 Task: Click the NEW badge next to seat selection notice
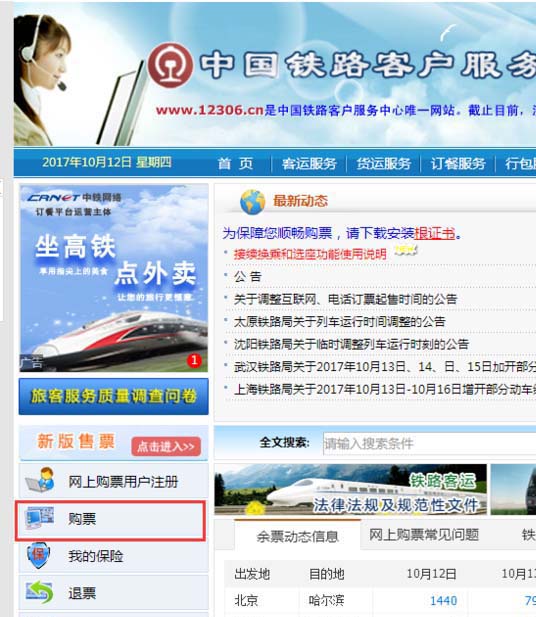point(405,251)
